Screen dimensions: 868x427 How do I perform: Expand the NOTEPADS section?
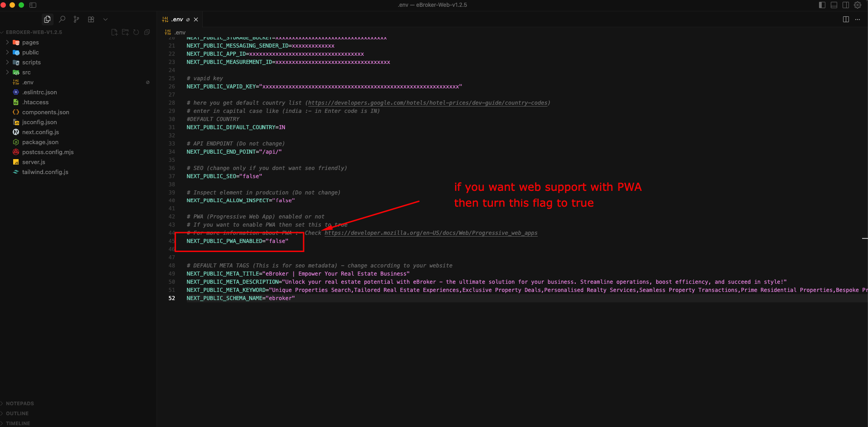20,403
